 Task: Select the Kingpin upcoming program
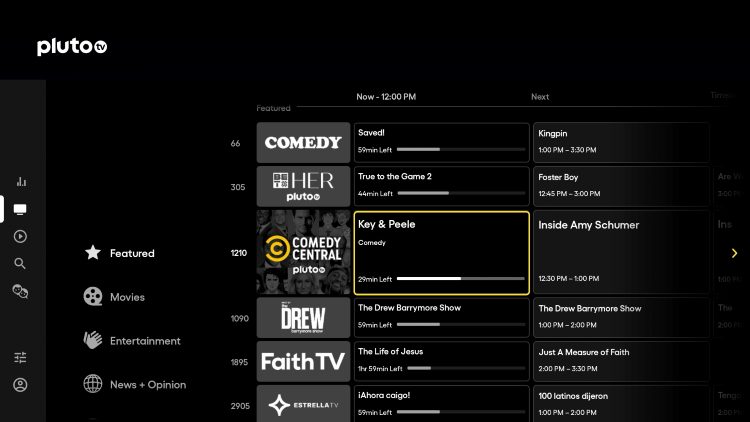pos(621,143)
